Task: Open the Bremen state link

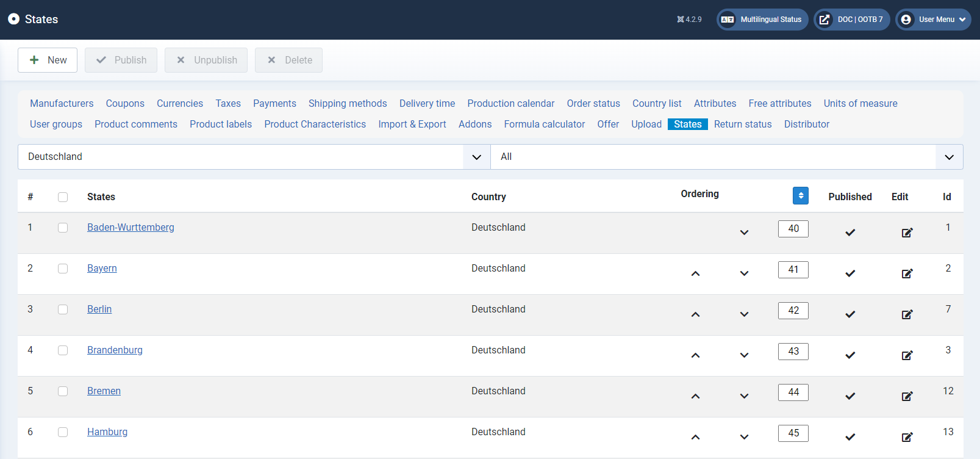Action: click(x=104, y=391)
